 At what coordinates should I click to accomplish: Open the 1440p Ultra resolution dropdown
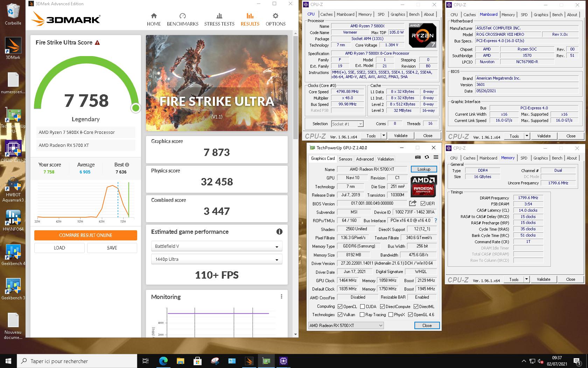point(217,259)
